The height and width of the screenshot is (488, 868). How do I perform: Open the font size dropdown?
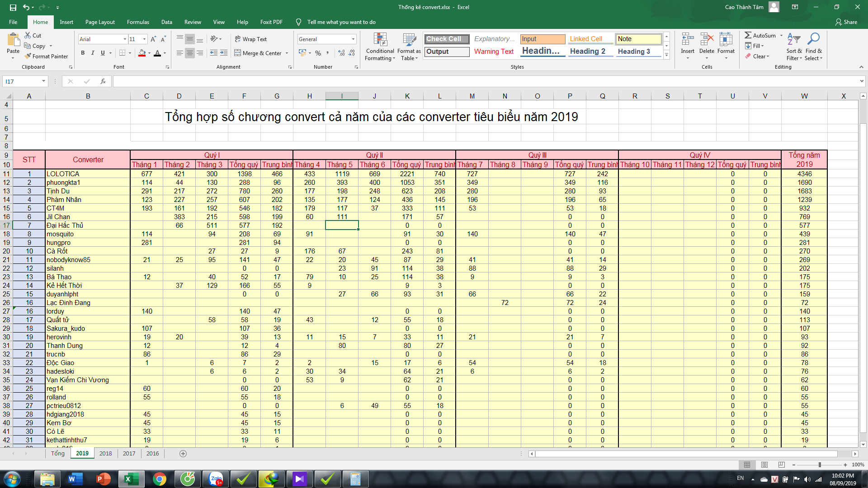point(144,39)
